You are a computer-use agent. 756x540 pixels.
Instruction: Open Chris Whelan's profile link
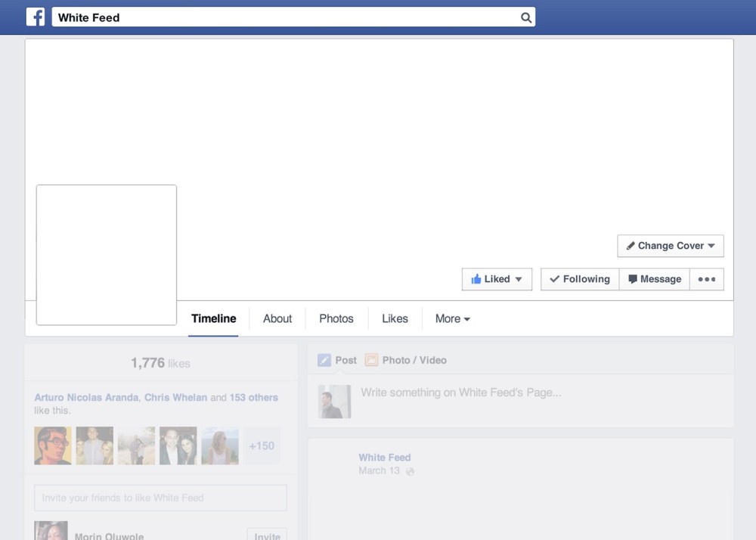175,397
